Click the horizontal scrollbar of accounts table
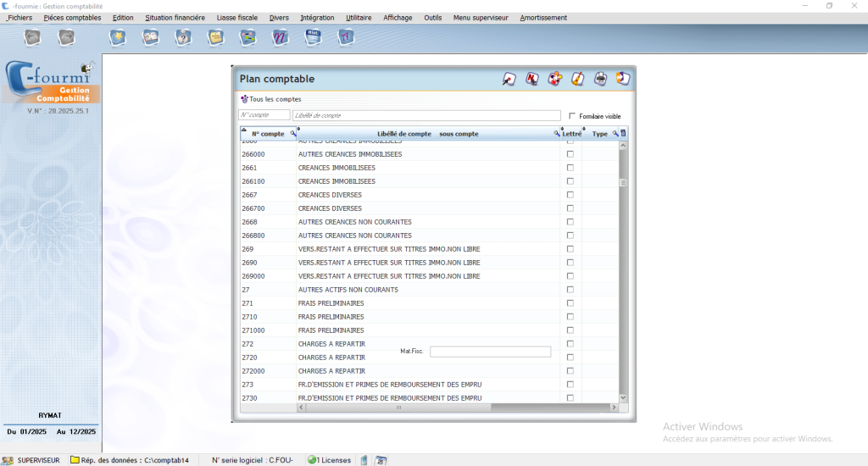The width and height of the screenshot is (868, 466). click(x=398, y=408)
